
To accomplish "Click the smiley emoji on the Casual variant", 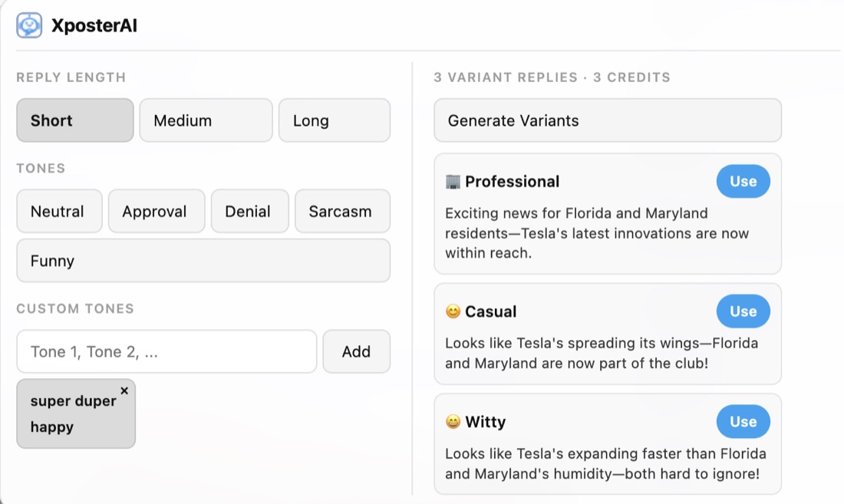I will 453,311.
